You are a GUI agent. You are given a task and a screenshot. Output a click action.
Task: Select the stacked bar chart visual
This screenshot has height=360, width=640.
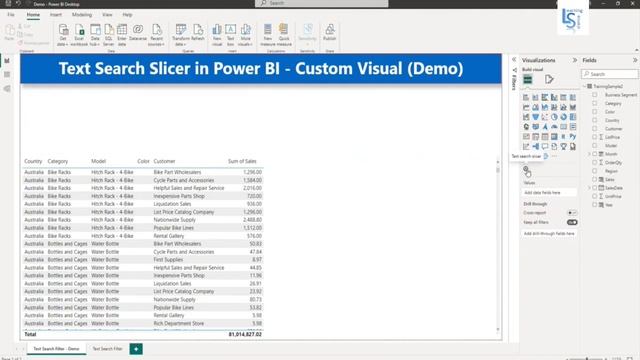526,98
